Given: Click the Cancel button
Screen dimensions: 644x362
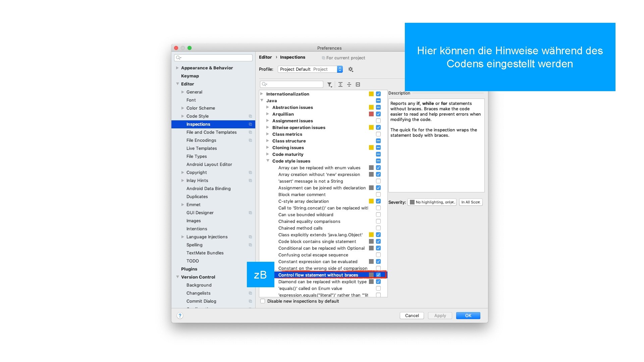Looking at the screenshot, I should (412, 316).
